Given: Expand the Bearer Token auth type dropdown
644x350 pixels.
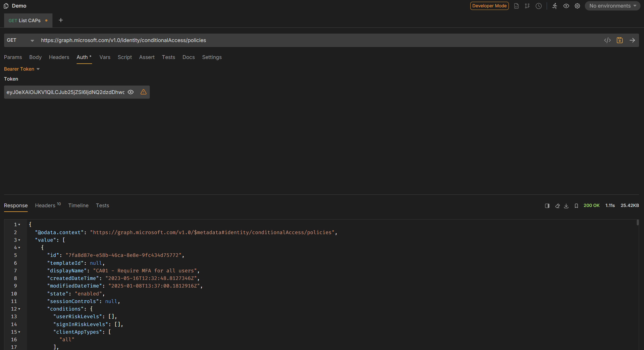Looking at the screenshot, I should pos(22,69).
